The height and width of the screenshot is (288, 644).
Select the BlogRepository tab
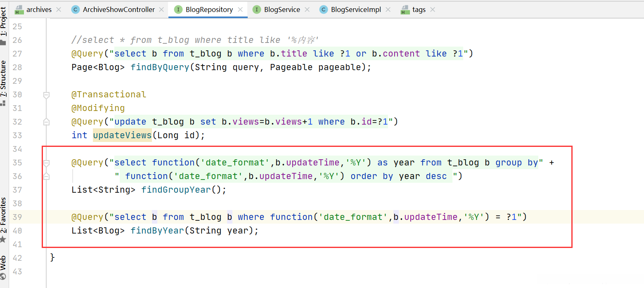[x=209, y=9]
